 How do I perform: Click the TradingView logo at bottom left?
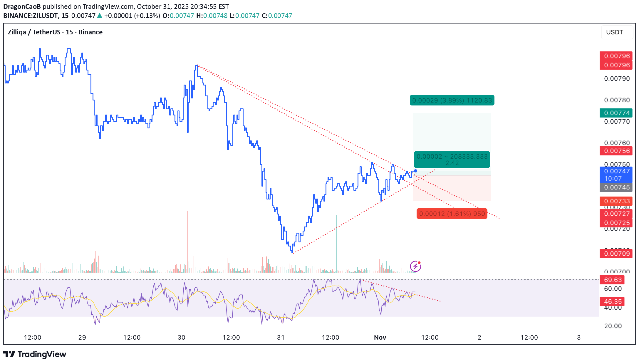[x=35, y=354]
